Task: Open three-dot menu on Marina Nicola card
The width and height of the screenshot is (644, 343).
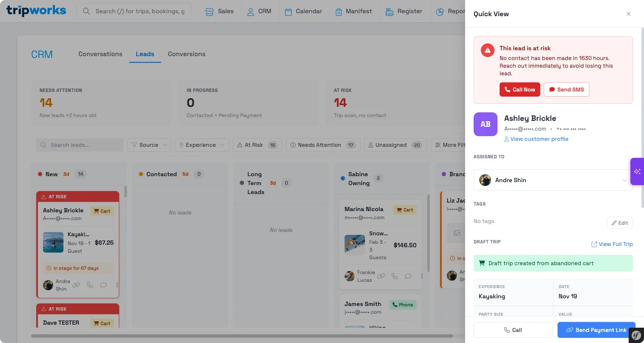Action: pos(422,276)
